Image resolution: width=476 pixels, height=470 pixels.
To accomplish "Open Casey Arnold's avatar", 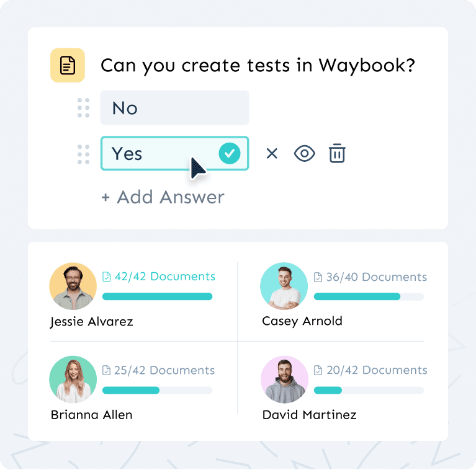I will pyautogui.click(x=284, y=286).
